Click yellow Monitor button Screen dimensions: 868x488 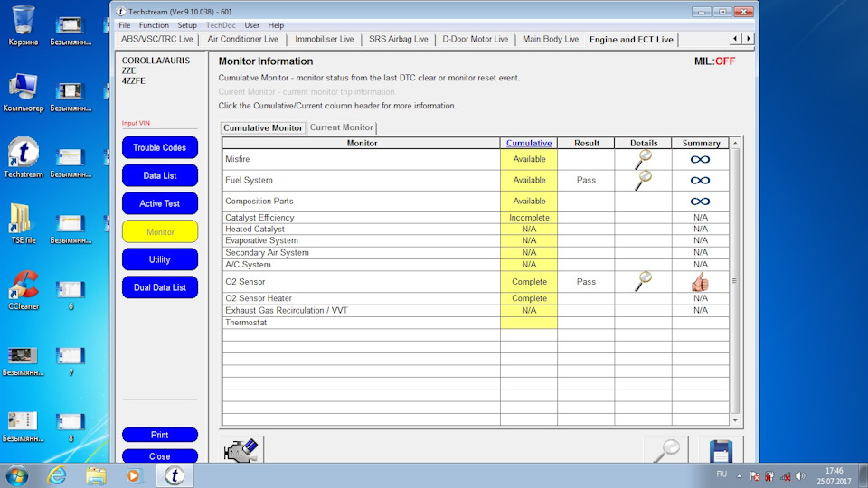(159, 232)
